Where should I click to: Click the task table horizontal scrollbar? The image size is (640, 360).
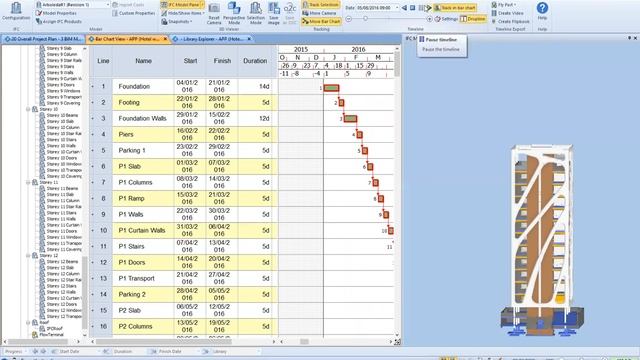pyautogui.click(x=164, y=342)
